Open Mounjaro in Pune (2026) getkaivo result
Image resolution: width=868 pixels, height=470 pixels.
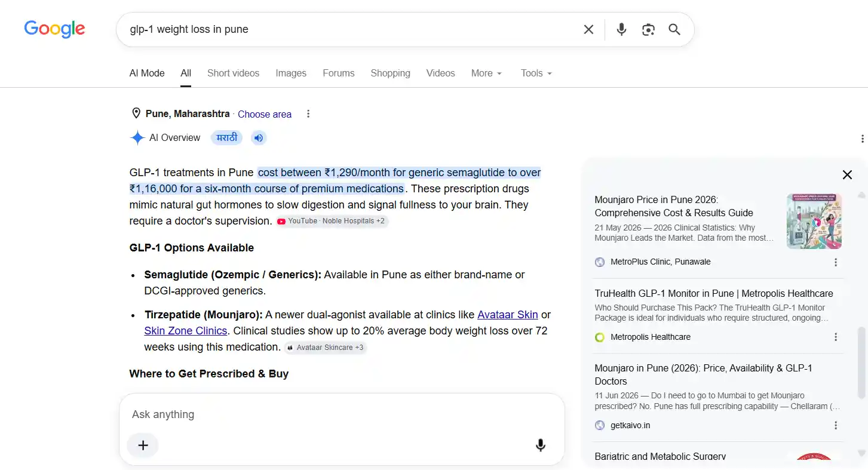point(703,374)
